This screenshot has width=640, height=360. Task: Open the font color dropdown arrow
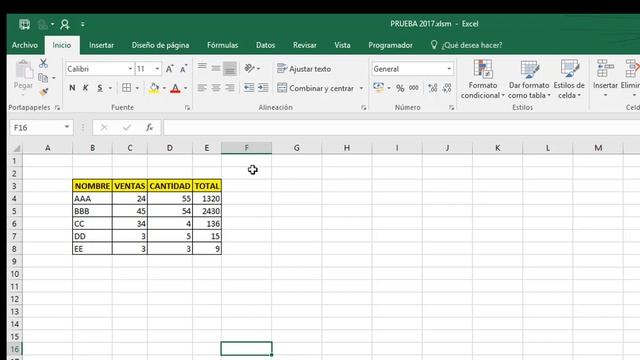tap(185, 88)
